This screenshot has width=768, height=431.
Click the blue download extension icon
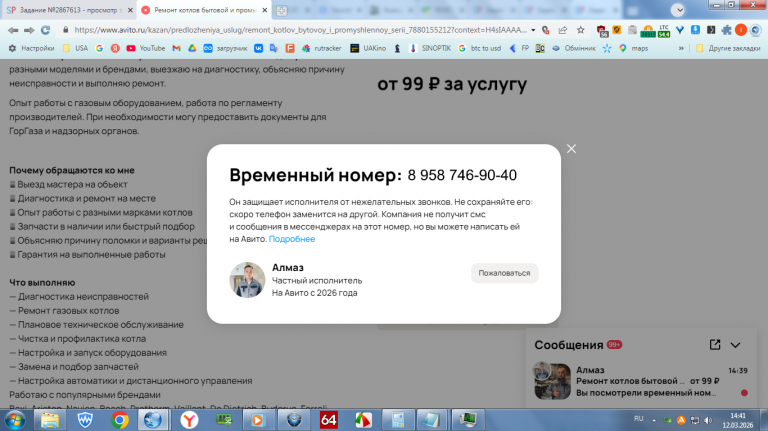point(696,30)
